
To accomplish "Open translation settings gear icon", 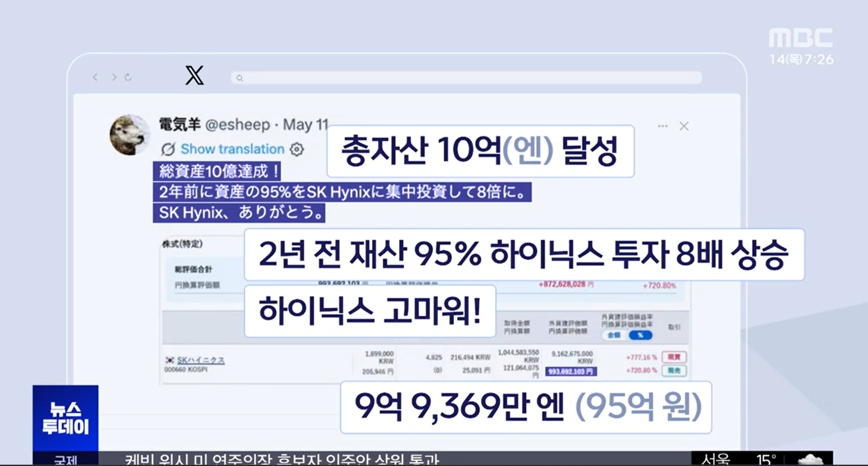I will 297,149.
